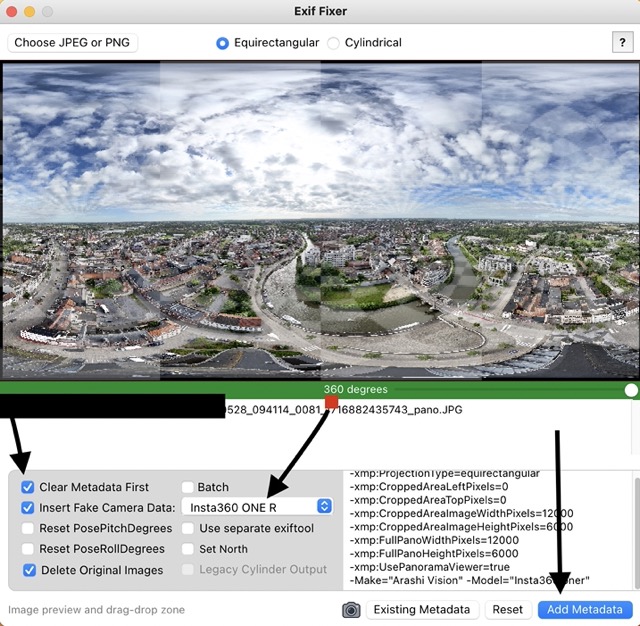Uncheck Delete Original Images

click(x=29, y=570)
